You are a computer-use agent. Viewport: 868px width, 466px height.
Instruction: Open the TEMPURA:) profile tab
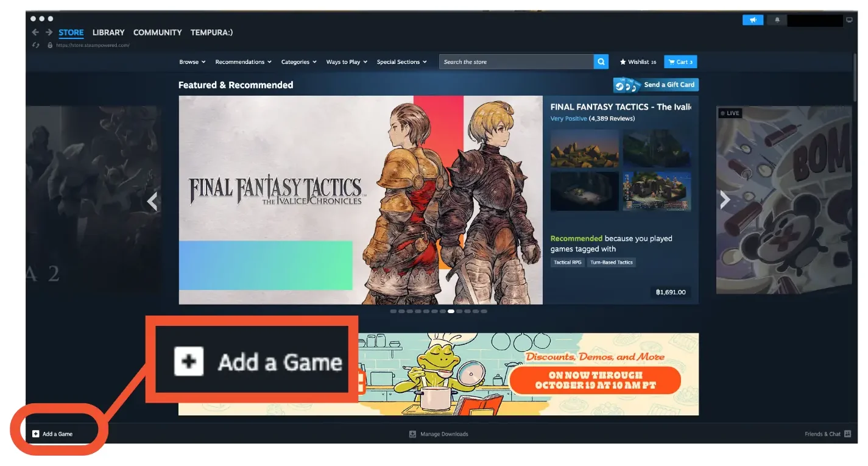tap(211, 32)
